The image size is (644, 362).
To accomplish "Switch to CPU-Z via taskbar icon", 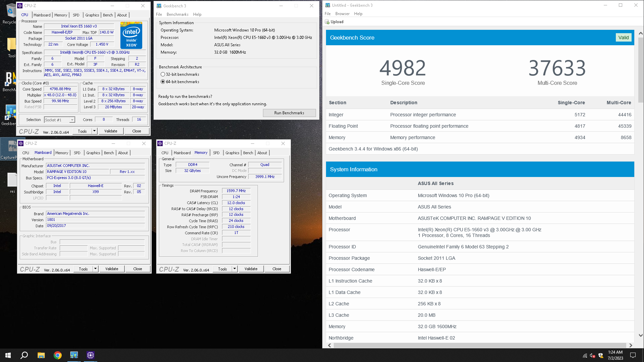I will point(90,355).
